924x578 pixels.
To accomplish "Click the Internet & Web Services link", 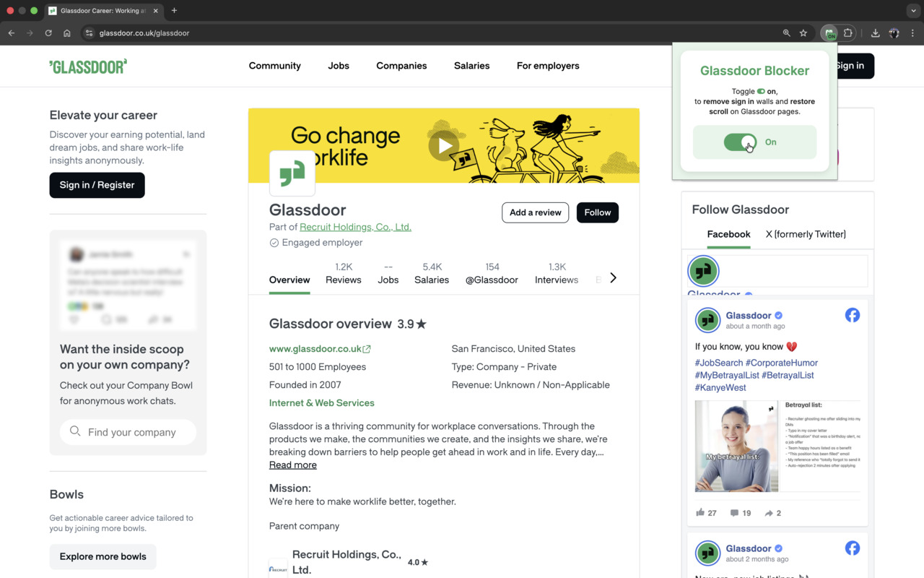I will 322,403.
